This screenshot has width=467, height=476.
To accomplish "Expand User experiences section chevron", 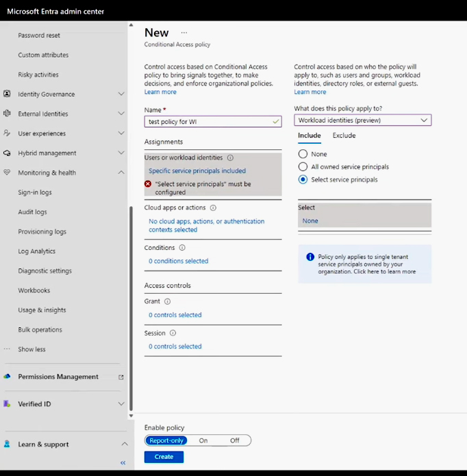I will [121, 133].
